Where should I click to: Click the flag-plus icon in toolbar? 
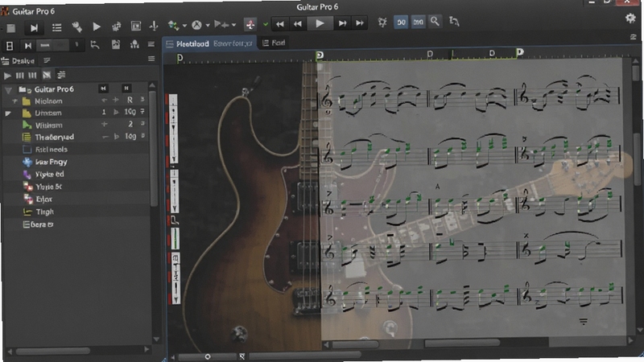222,25
